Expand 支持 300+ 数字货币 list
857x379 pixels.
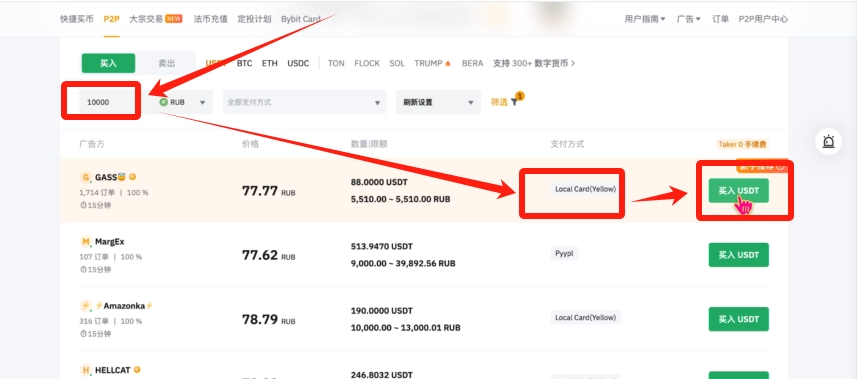[534, 63]
